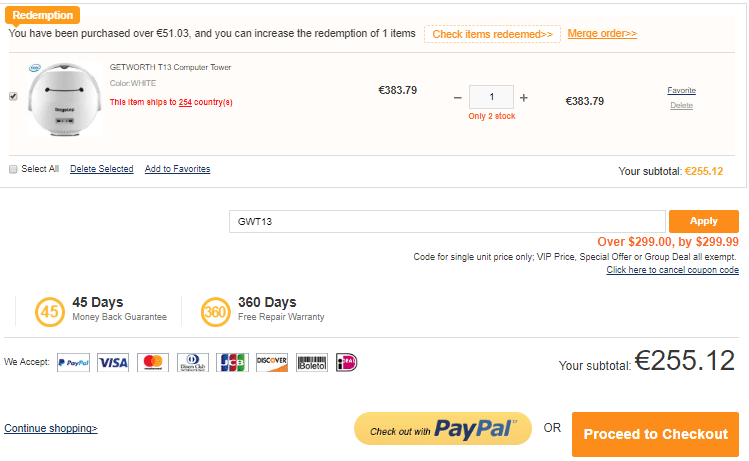This screenshot has width=749, height=461.
Task: Click the JCB payment icon
Action: 232,362
